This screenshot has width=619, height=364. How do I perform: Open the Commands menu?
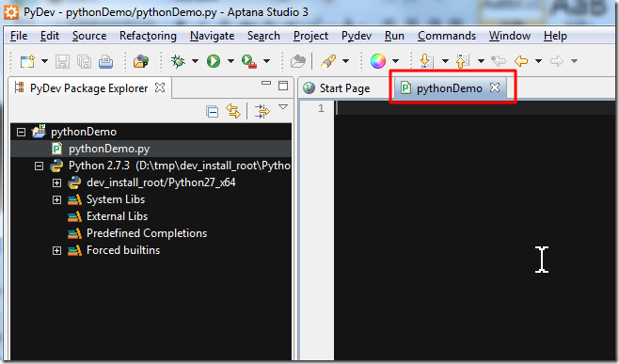[x=447, y=36]
